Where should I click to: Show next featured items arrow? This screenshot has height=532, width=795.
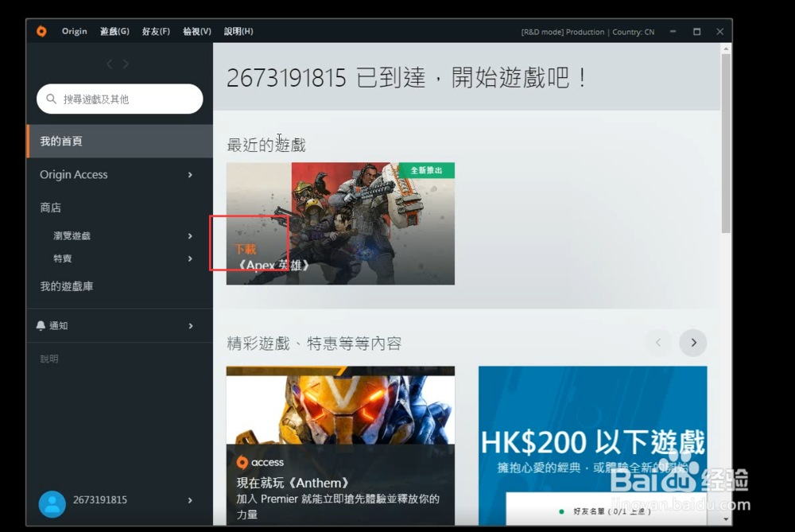[x=693, y=343]
